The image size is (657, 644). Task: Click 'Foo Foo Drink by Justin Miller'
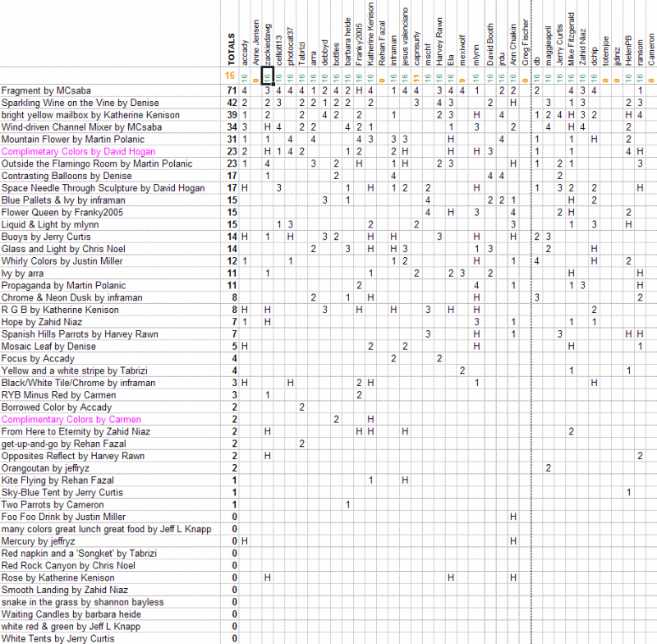coord(64,516)
